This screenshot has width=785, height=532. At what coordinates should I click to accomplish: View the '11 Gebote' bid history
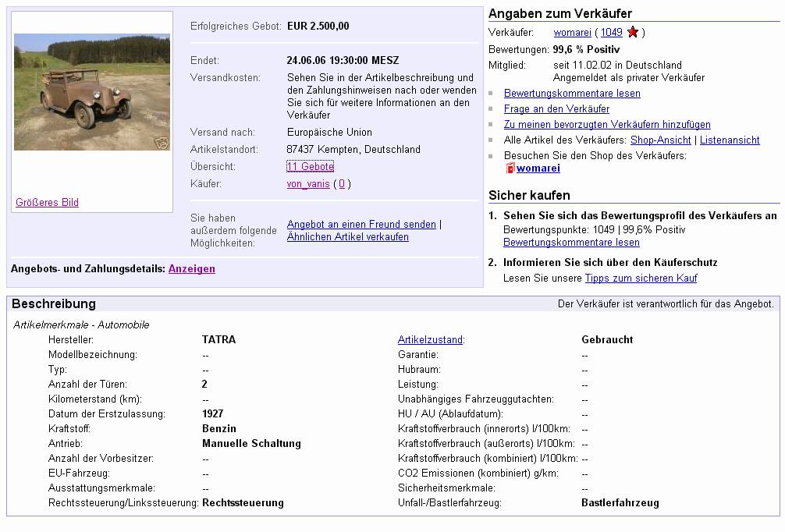[310, 167]
